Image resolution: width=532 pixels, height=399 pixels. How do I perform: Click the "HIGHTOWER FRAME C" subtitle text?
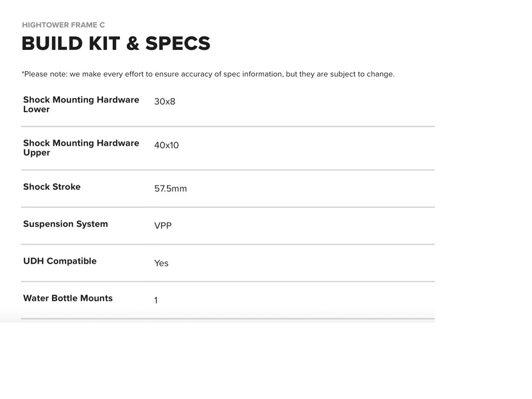63,25
